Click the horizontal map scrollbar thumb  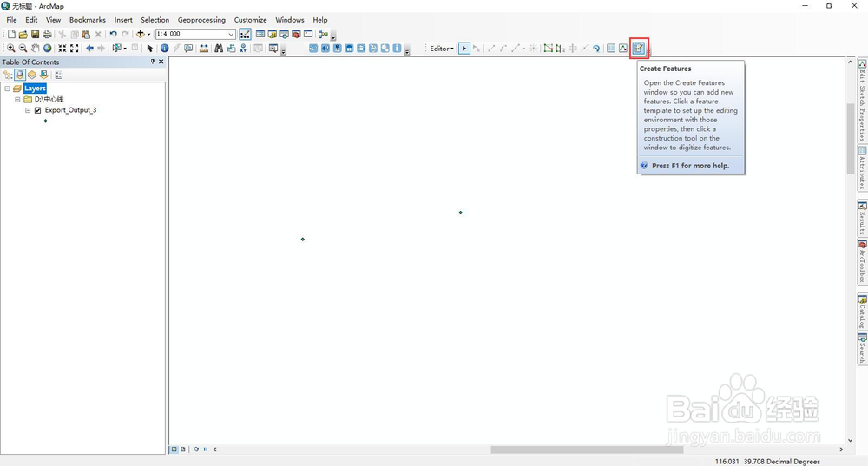coord(587,450)
